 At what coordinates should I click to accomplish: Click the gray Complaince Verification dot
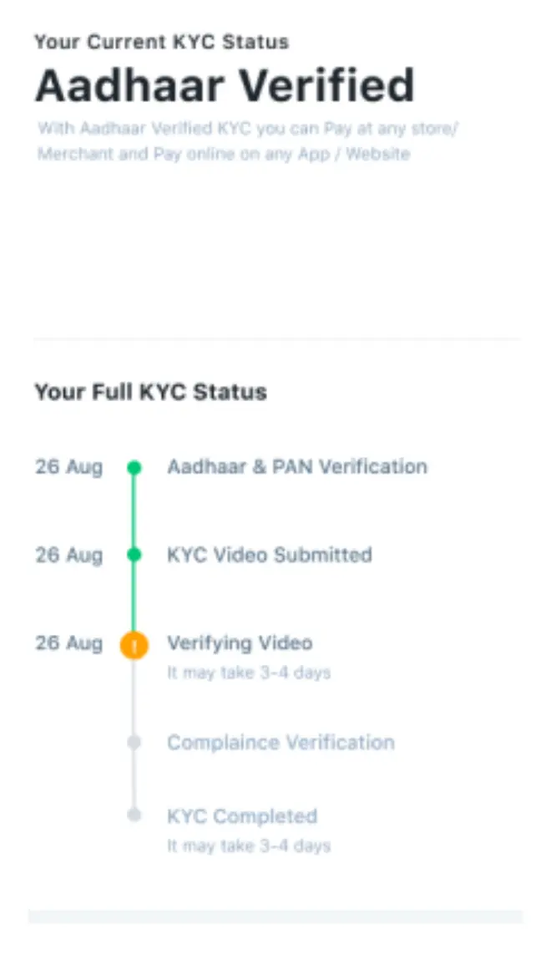[x=134, y=742]
